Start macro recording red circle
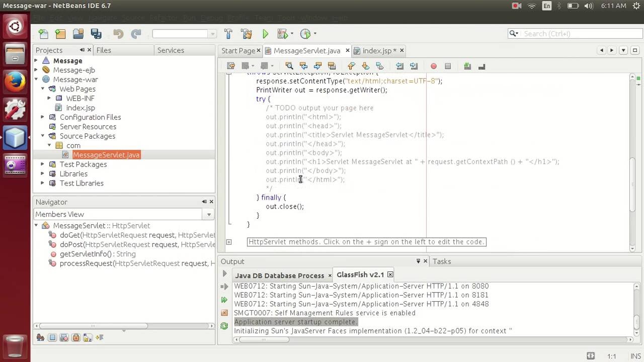Viewport: 644px width, 362px height. [433, 66]
